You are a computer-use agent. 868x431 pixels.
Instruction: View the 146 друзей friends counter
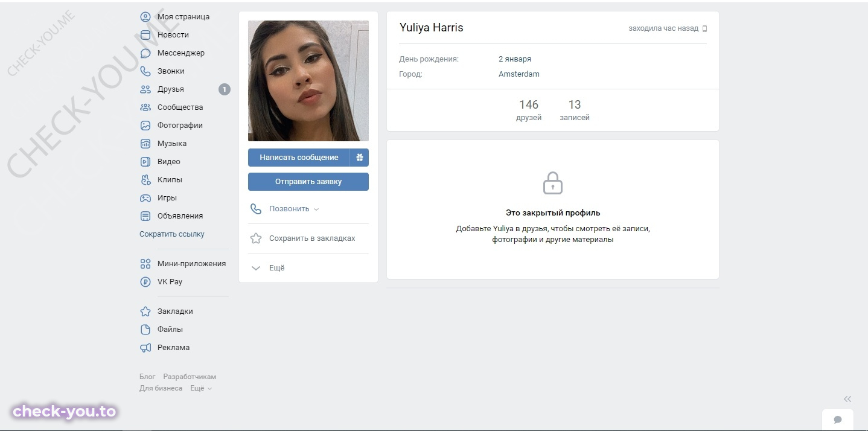[529, 110]
